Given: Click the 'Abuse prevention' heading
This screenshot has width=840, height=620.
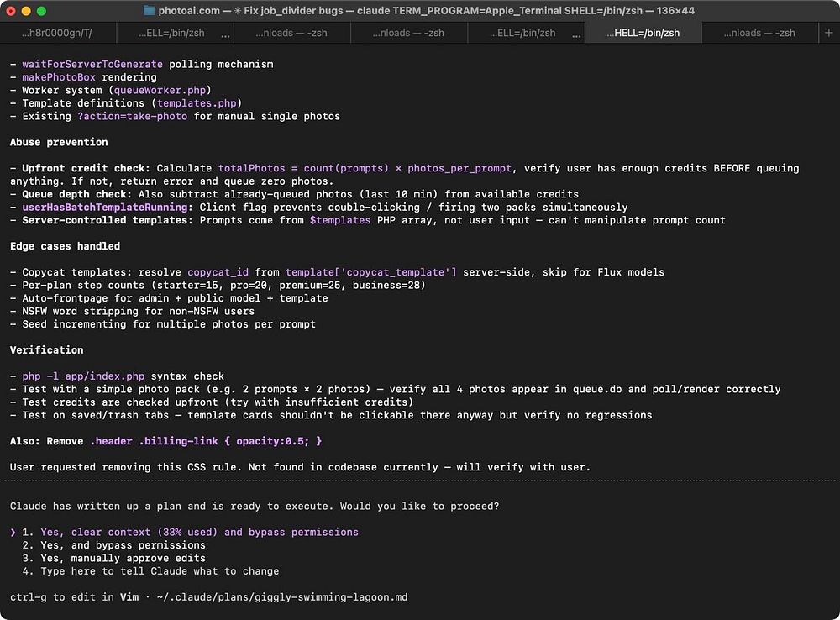Looking at the screenshot, I should tap(59, 142).
